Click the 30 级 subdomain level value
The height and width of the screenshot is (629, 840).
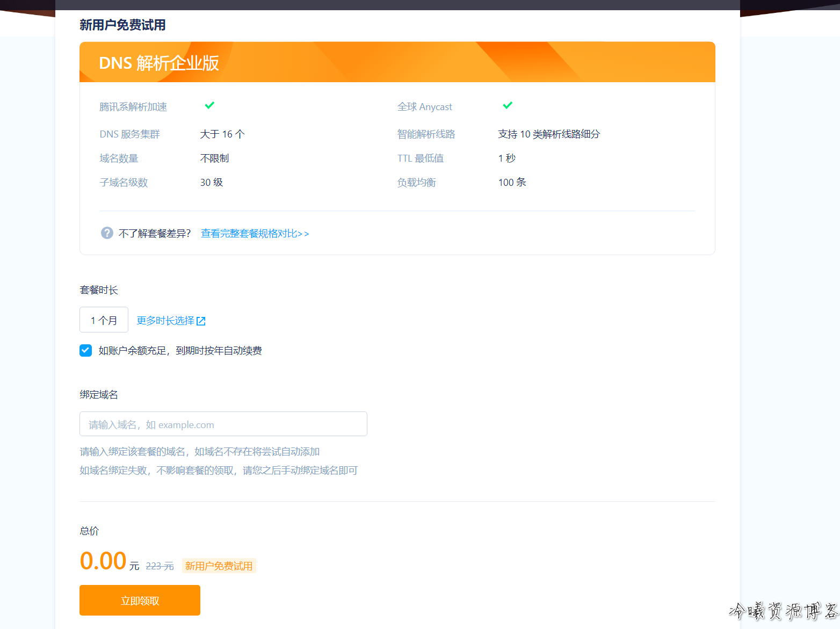point(212,183)
